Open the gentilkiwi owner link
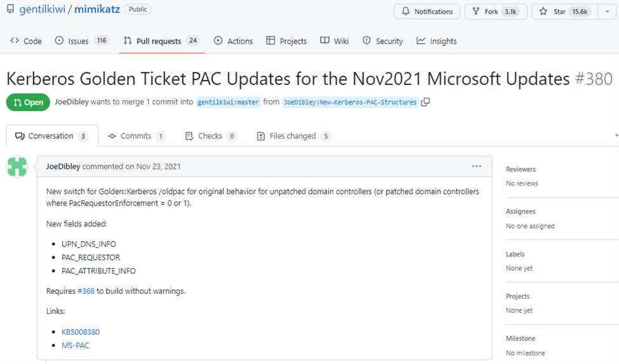The image size is (619, 364). tap(43, 9)
